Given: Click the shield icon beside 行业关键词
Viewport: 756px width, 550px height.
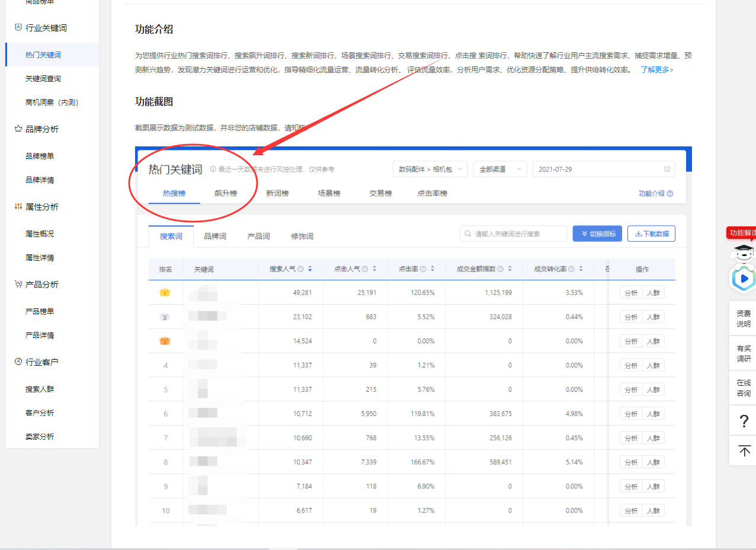Looking at the screenshot, I should (x=18, y=28).
